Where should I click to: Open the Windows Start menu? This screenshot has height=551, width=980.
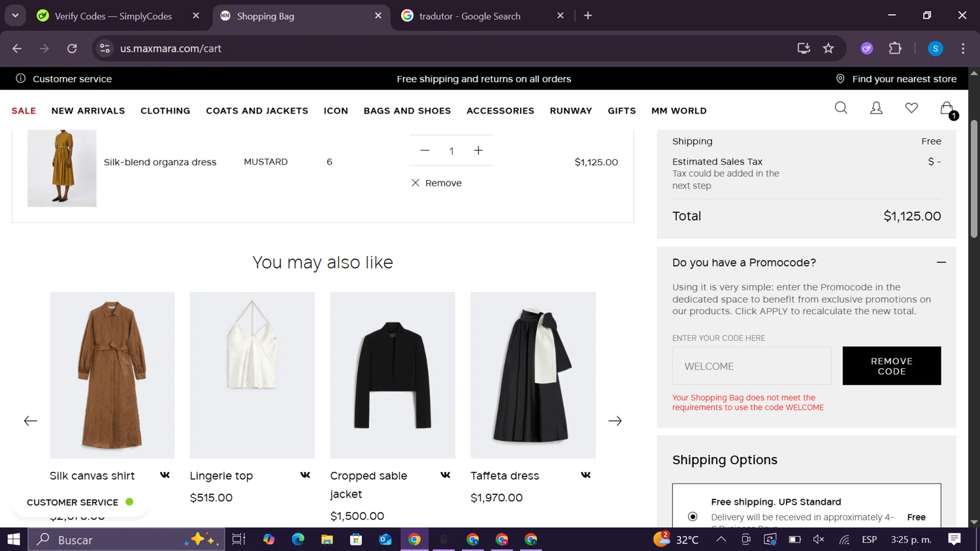tap(14, 539)
